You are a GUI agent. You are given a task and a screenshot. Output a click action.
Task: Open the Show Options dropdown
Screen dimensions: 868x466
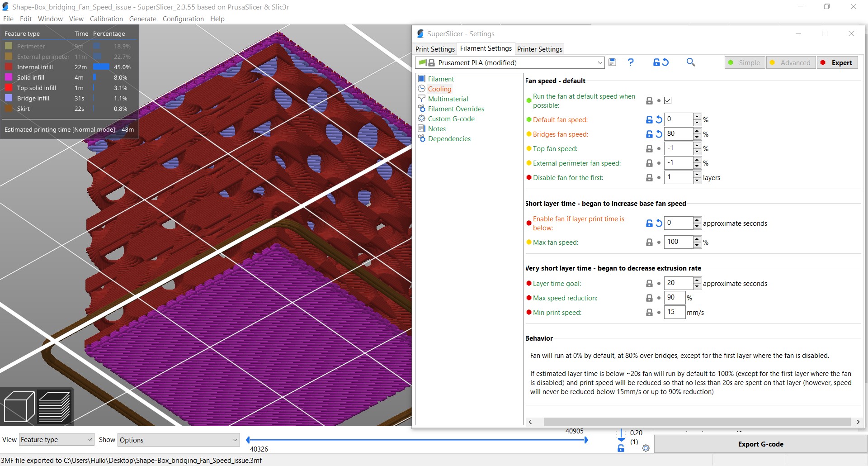(x=179, y=440)
